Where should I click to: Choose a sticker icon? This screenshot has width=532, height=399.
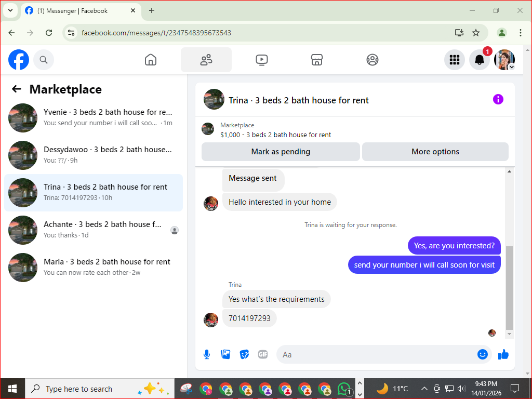[x=244, y=354]
